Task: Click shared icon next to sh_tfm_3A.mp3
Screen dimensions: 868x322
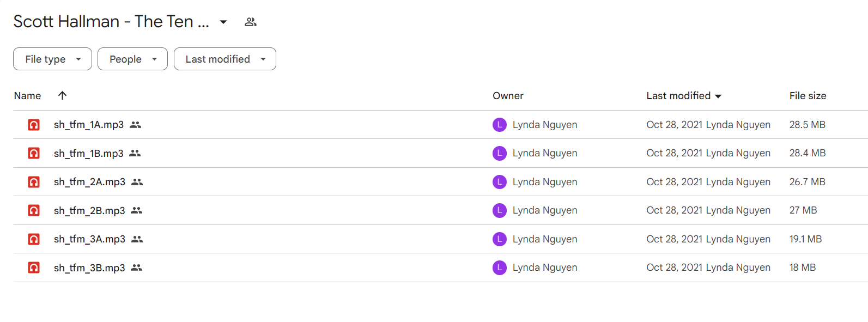Action: [137, 239]
